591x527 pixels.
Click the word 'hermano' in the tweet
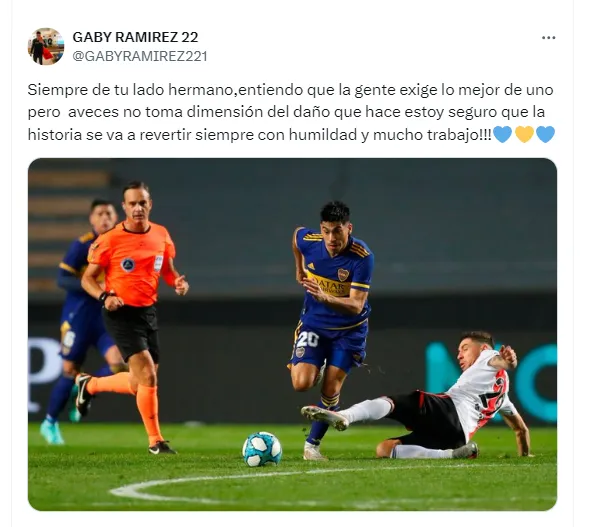click(199, 90)
